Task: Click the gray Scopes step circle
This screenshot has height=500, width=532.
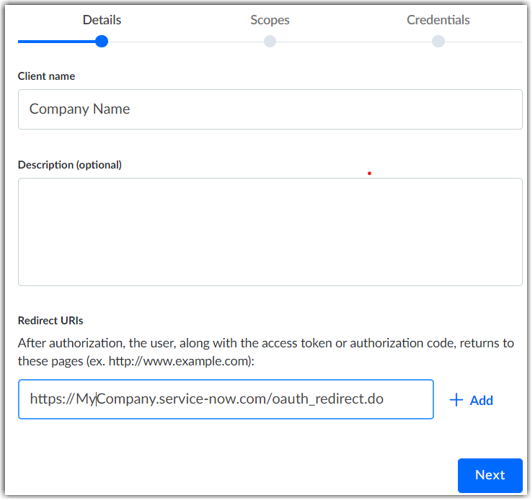Action: tap(270, 41)
